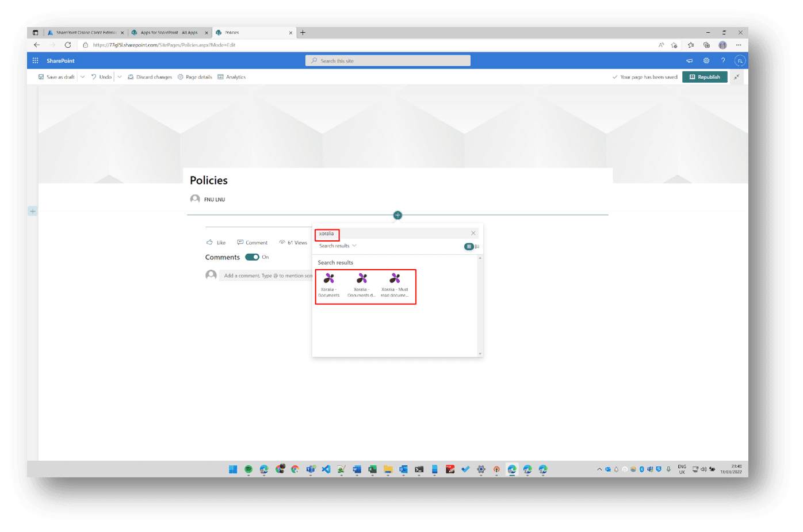Open the SharePoint help question mark
The width and height of the screenshot is (803, 532).
723,60
